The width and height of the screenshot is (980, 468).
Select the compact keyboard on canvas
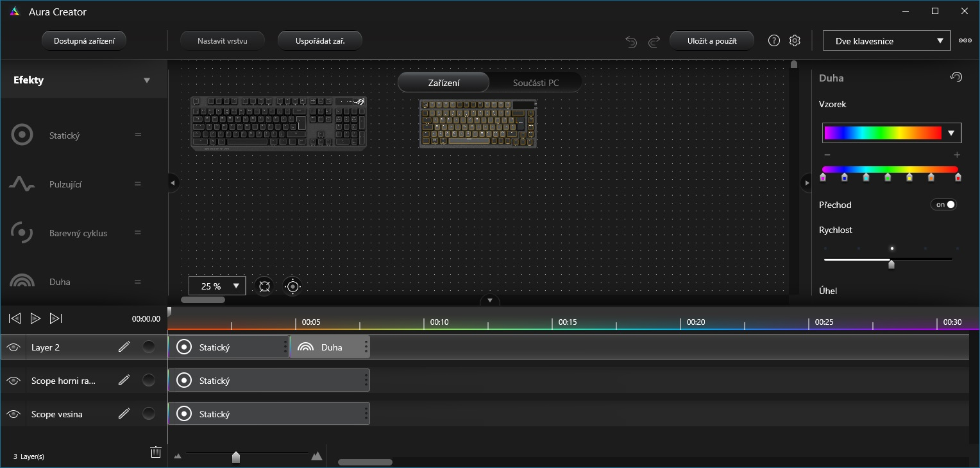point(478,123)
